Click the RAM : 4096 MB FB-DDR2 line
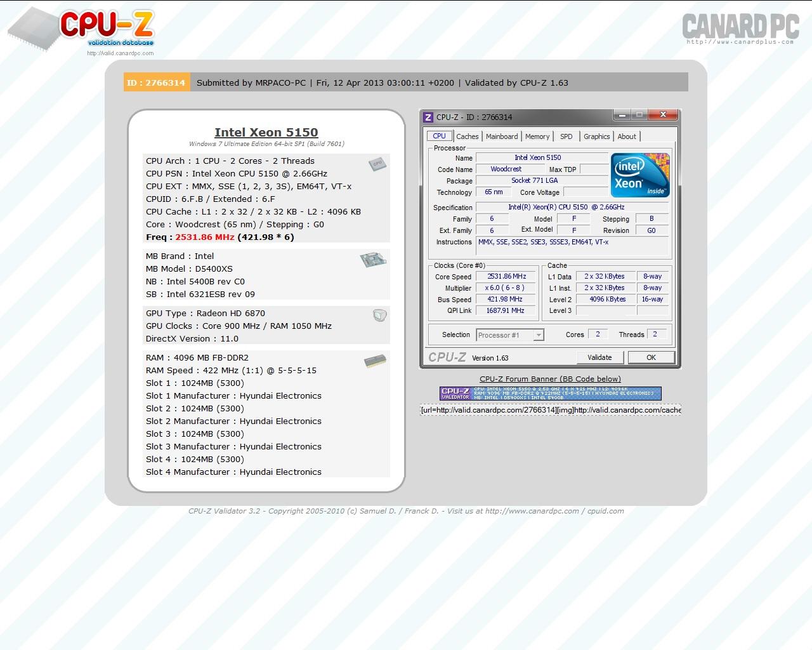The image size is (812, 650). [197, 357]
